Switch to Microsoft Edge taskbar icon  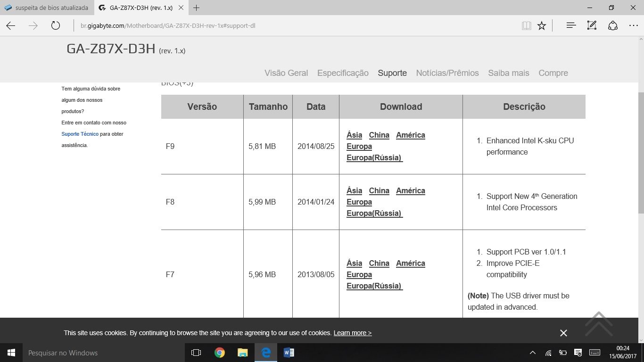pyautogui.click(x=266, y=353)
